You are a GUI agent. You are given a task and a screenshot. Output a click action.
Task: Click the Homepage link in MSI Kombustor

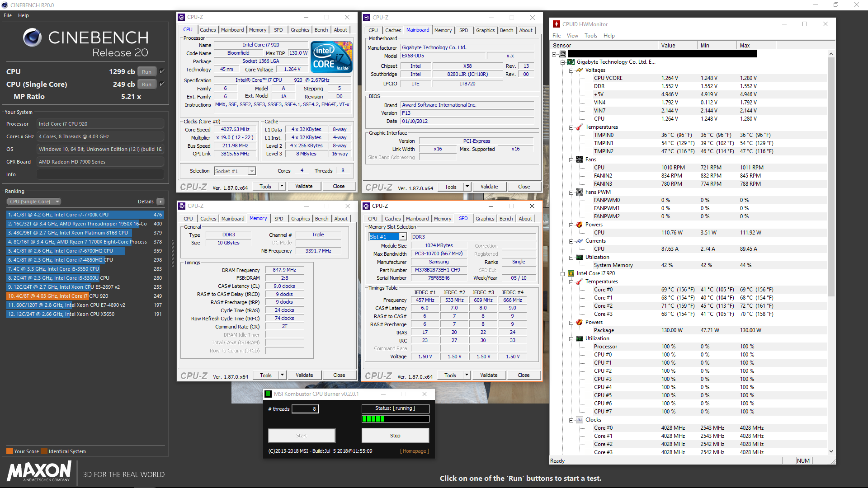(x=414, y=450)
